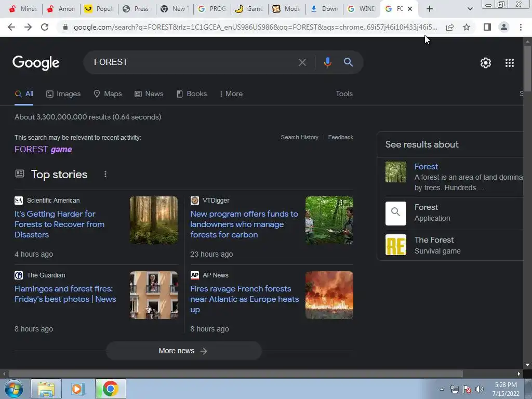Show hidden system tray icons
The image size is (532, 399).
tap(442, 389)
